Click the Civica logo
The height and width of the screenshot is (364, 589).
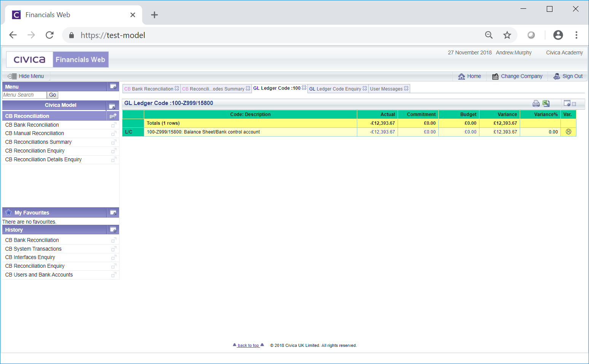(x=30, y=60)
